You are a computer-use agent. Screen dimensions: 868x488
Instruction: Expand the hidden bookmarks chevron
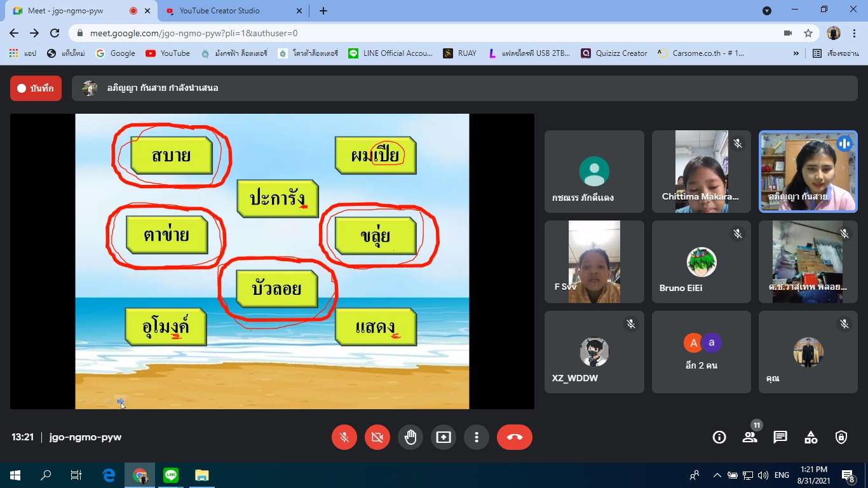796,53
